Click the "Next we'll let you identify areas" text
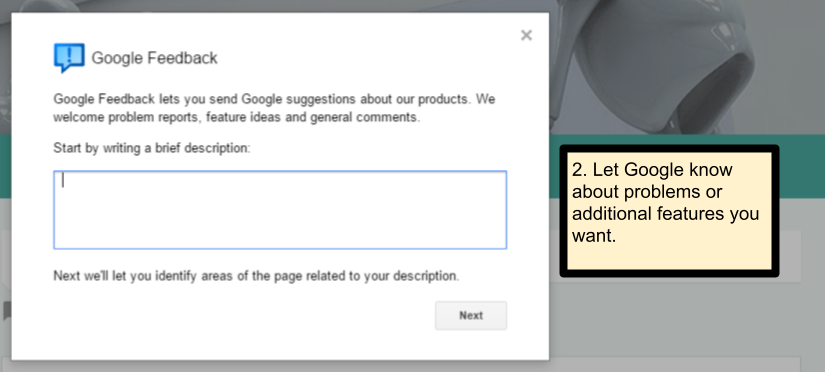The height and width of the screenshot is (372, 825). coord(256,276)
